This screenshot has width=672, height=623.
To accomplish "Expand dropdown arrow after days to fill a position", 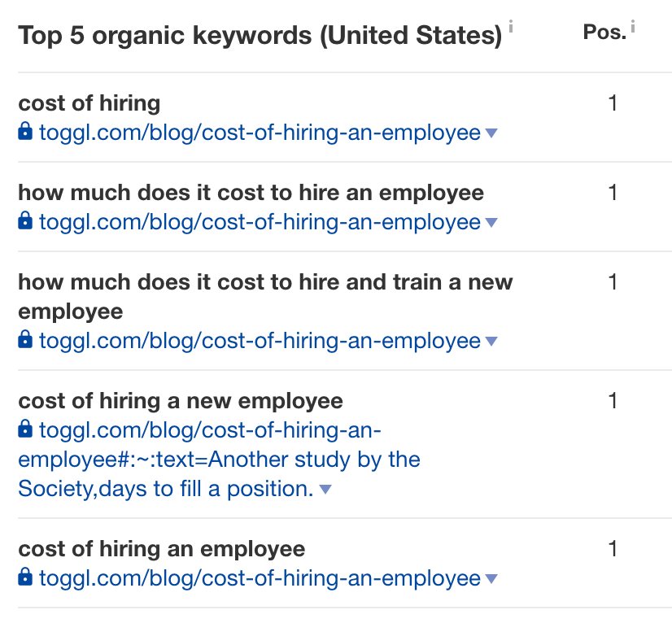I will [325, 490].
